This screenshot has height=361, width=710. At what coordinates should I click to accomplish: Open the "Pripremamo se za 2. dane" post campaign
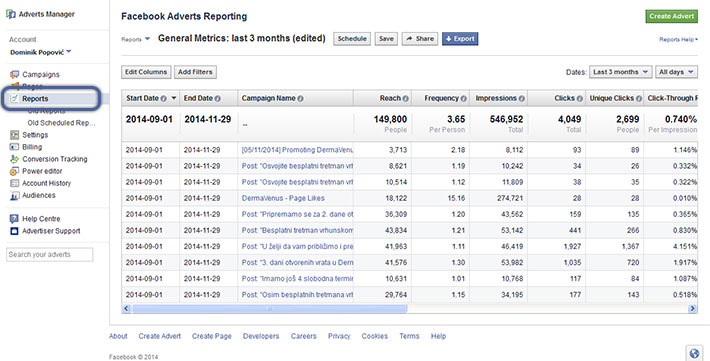tap(297, 214)
